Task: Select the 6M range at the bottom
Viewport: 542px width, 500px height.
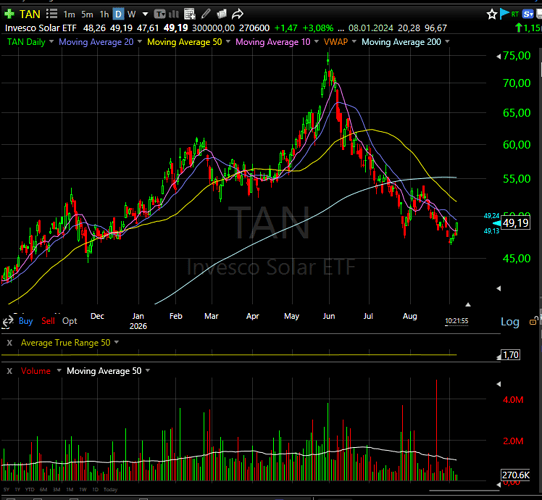Action: pos(43,490)
